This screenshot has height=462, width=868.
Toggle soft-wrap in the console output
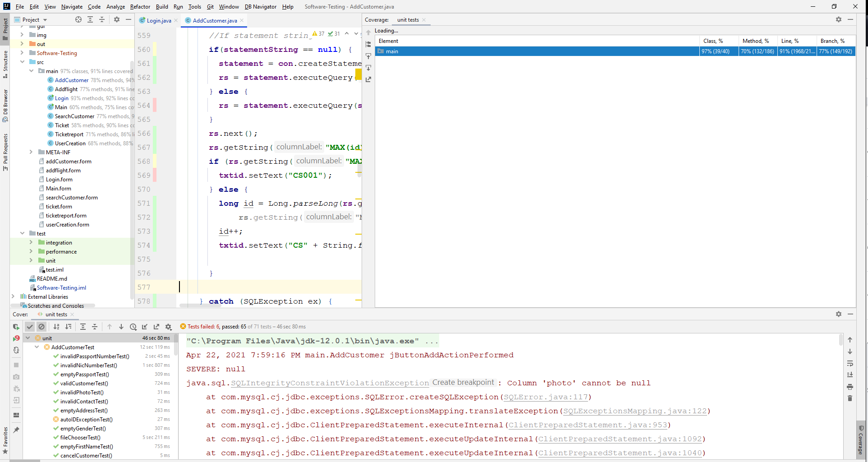[x=850, y=364]
